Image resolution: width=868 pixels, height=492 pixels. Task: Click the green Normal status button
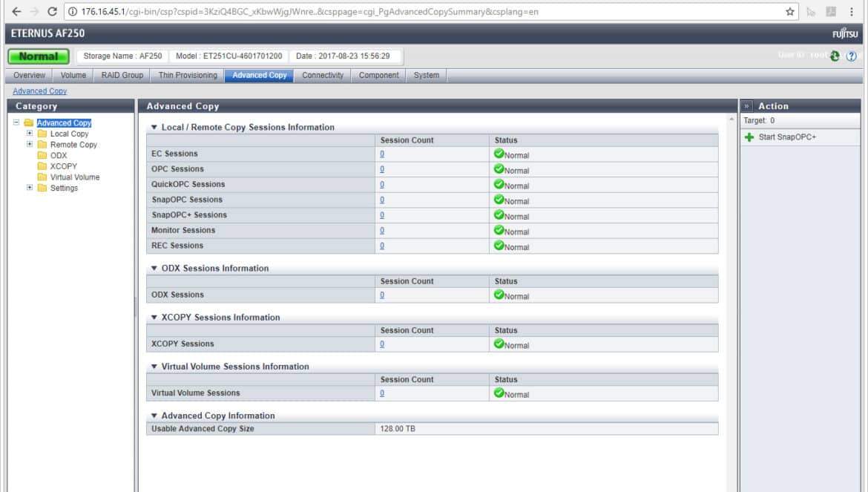point(39,56)
